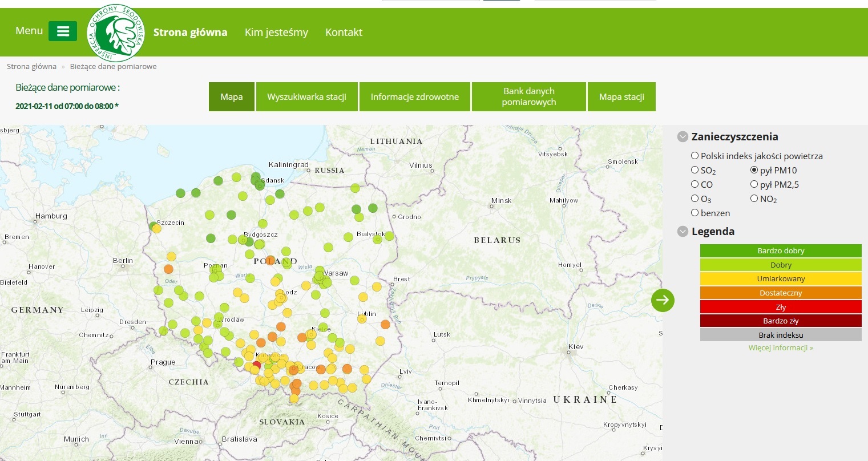Click the Bardzo dobry legend swatch
Image resolution: width=868 pixels, height=461 pixels.
point(781,251)
